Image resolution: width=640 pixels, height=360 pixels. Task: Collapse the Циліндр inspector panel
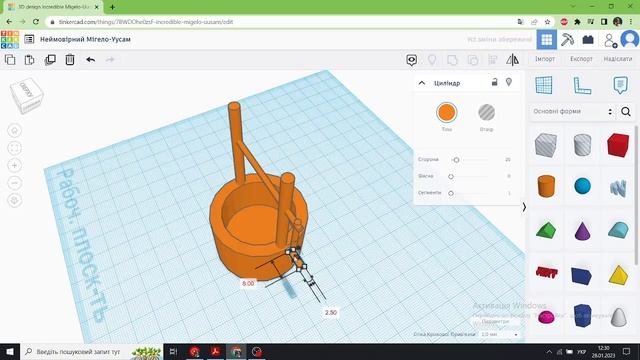pyautogui.click(x=422, y=83)
